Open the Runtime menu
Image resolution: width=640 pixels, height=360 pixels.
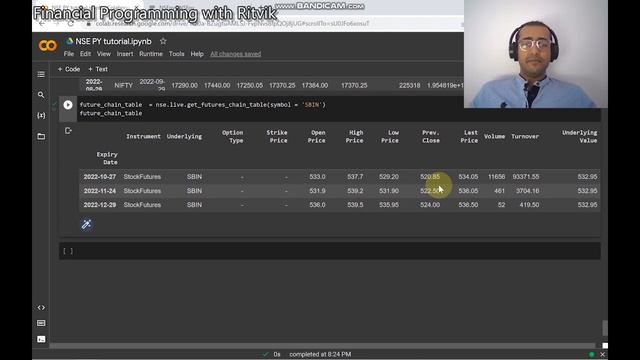pyautogui.click(x=151, y=54)
